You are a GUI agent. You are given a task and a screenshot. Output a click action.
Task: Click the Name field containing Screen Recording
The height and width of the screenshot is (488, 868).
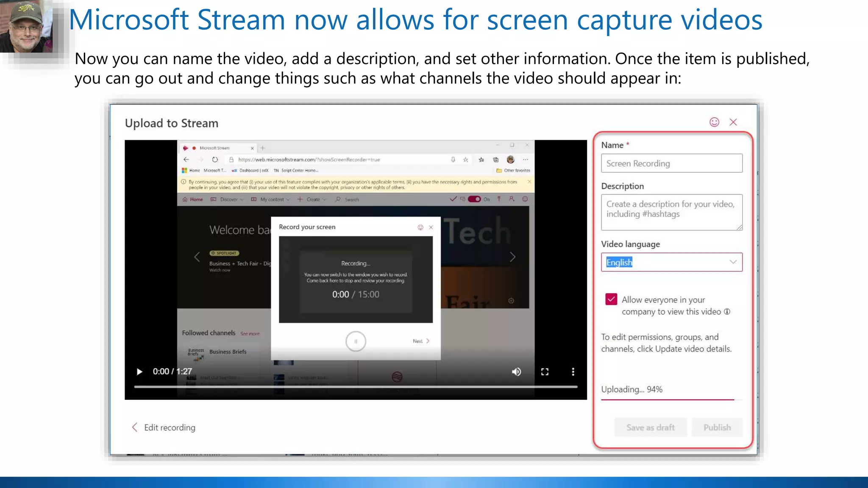[671, 164]
